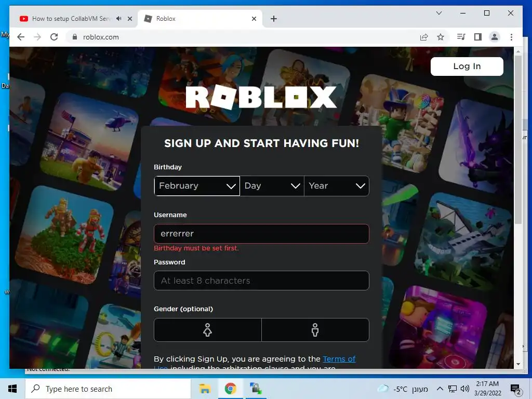Screen dimensions: 532x399
Task: Open the site security lock icon
Action: 75,37
